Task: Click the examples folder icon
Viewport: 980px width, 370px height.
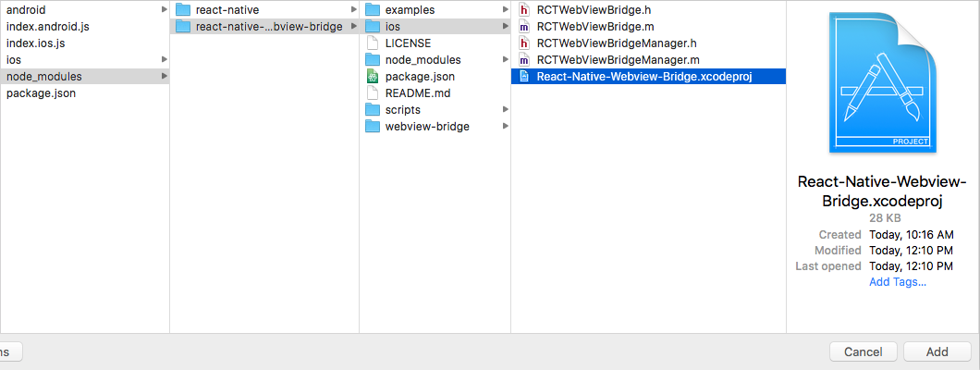Action: [373, 10]
